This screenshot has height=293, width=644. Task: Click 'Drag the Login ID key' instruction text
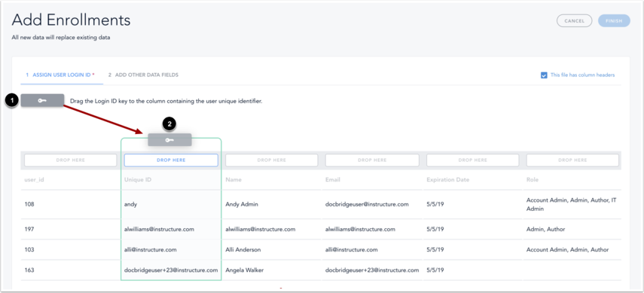click(x=166, y=101)
